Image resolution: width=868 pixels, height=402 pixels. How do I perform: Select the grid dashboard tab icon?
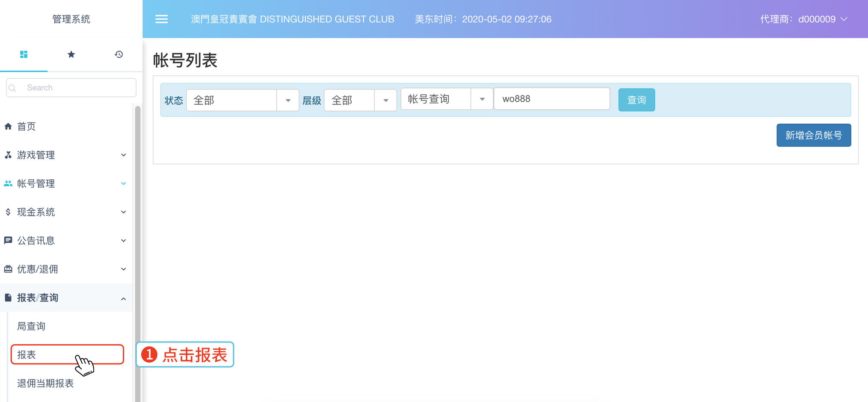(24, 54)
